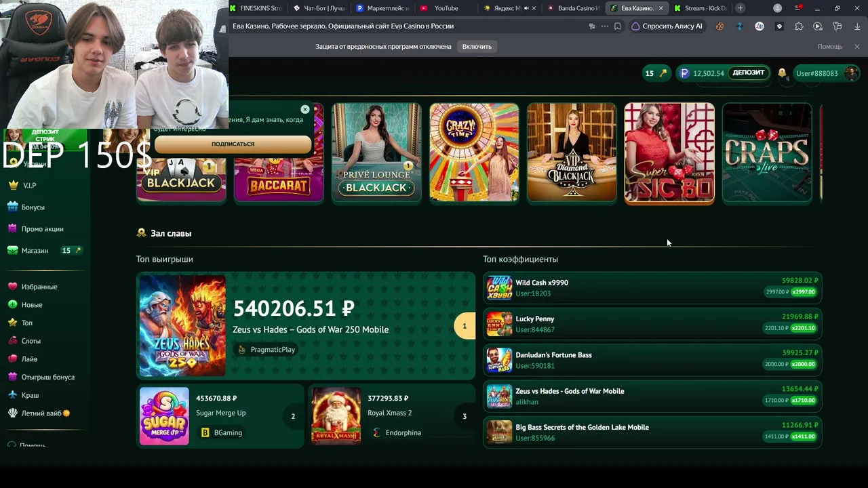The height and width of the screenshot is (488, 868).
Task: Click the user avatar next to User#888083
Action: point(851,73)
